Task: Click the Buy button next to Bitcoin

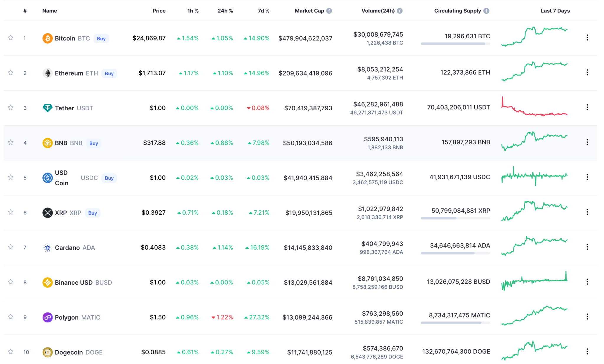Action: coord(101,38)
